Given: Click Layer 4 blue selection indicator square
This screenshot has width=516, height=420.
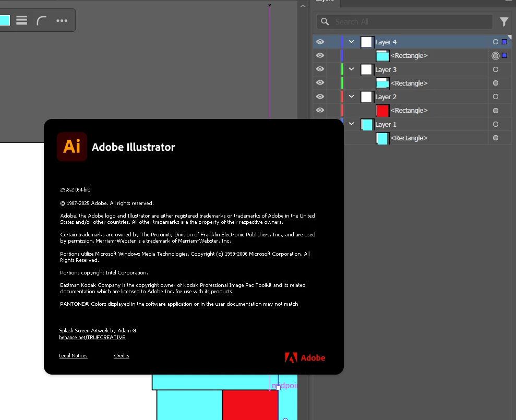Looking at the screenshot, I should coord(505,42).
